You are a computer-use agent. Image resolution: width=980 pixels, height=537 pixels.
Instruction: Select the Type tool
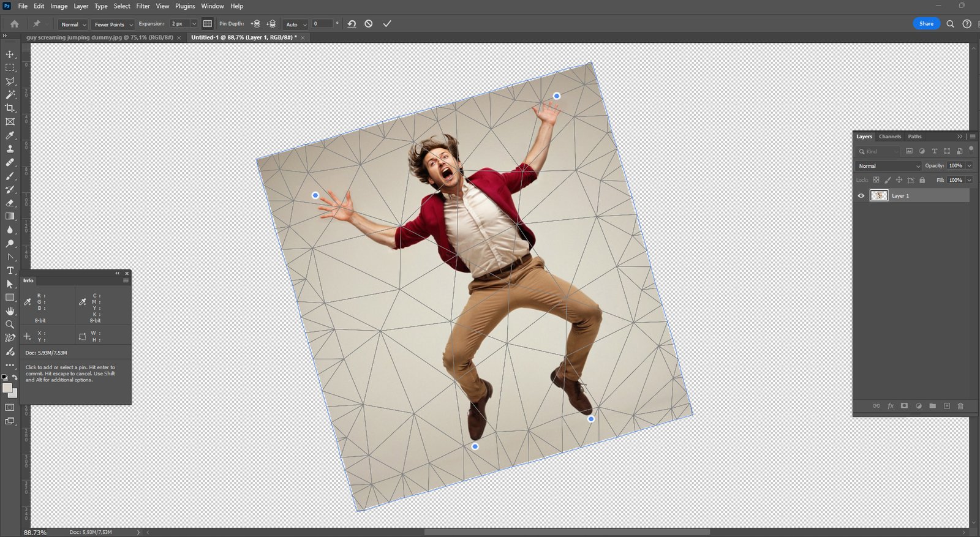point(10,271)
